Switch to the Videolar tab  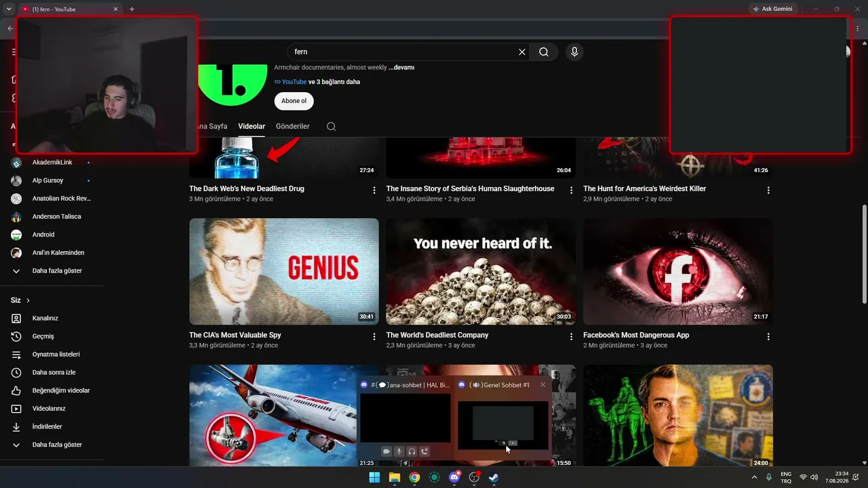pos(252,126)
